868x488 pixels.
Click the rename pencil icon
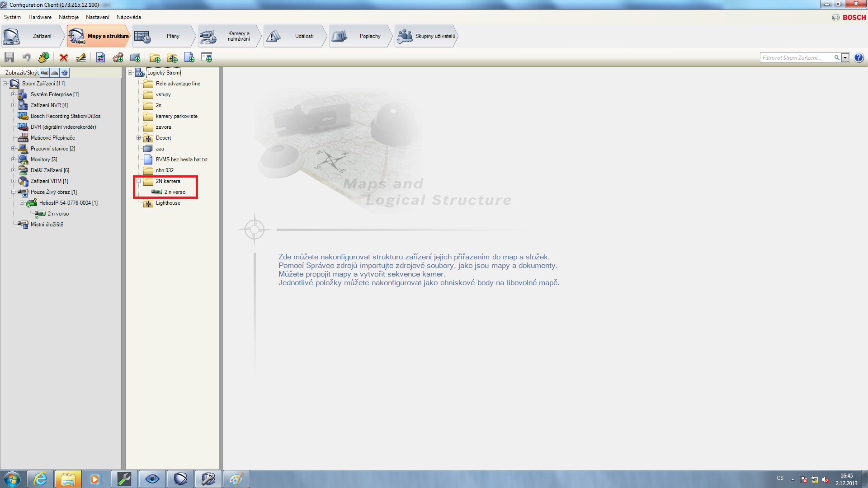(81, 57)
